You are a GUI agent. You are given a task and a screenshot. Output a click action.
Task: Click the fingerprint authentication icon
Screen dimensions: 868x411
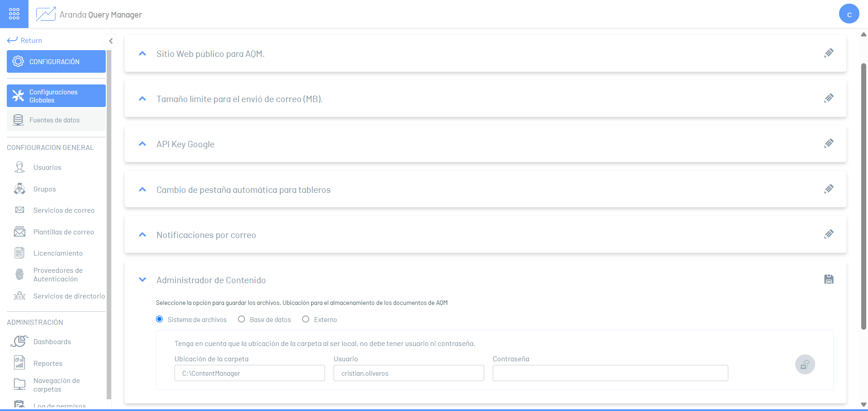pyautogui.click(x=19, y=274)
